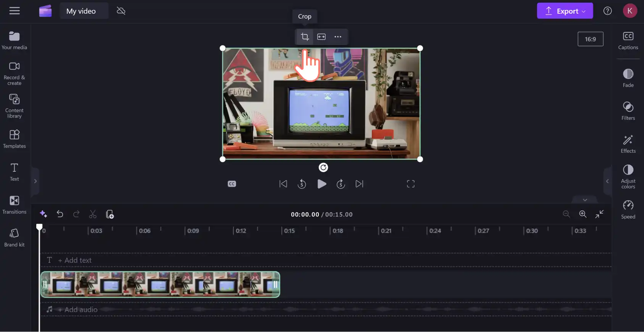Select the Crop tool icon
Image resolution: width=644 pixels, height=332 pixels.
(x=305, y=37)
